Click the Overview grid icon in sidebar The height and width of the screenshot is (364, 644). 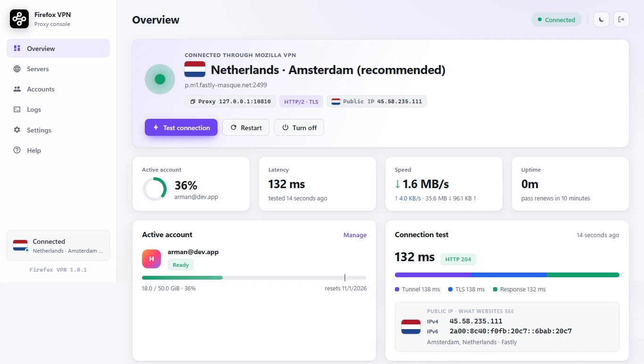(17, 48)
